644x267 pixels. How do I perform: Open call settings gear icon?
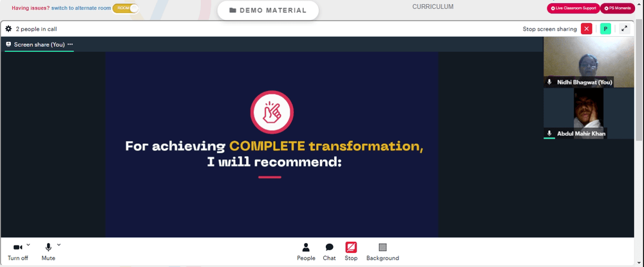pyautogui.click(x=8, y=29)
